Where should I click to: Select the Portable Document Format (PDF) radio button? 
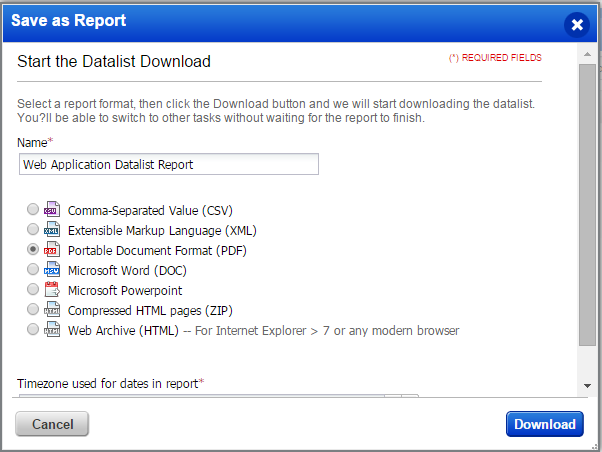[33, 249]
